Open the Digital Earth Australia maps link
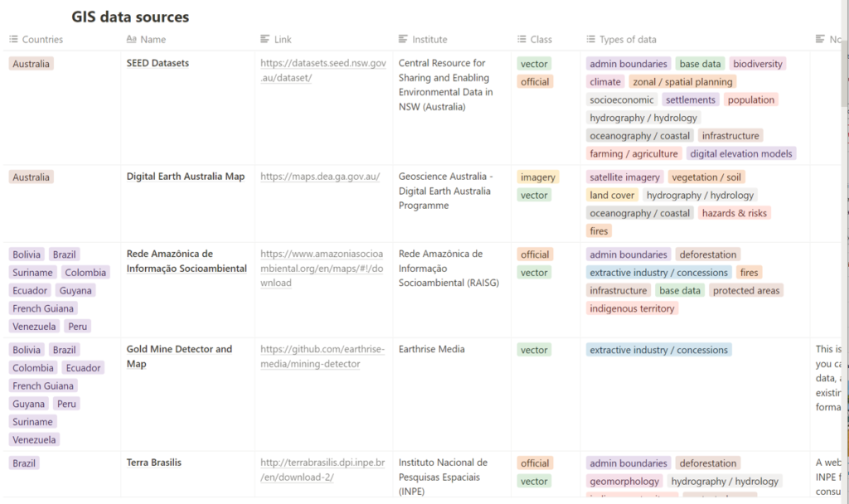The width and height of the screenshot is (849, 504). 320,177
